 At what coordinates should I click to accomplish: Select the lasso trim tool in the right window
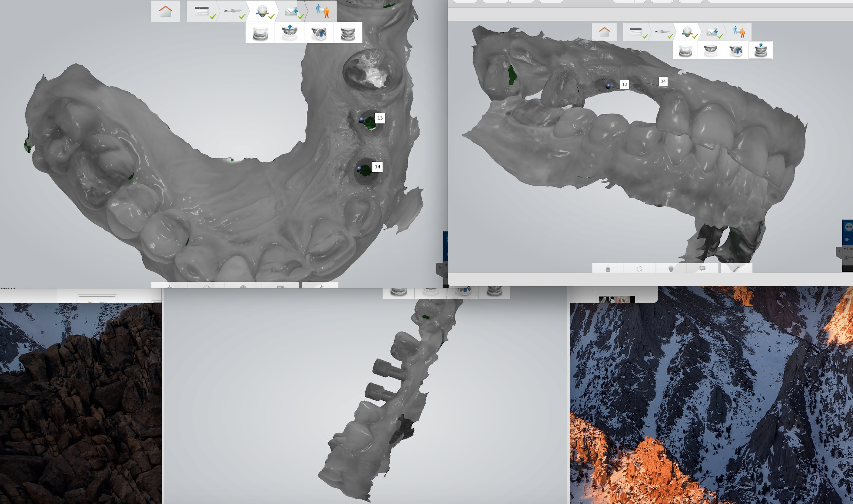click(639, 269)
